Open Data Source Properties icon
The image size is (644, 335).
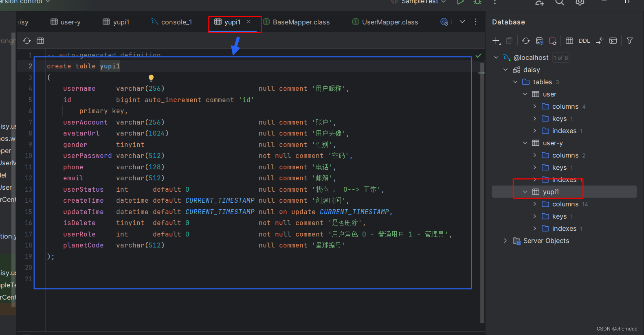[539, 41]
